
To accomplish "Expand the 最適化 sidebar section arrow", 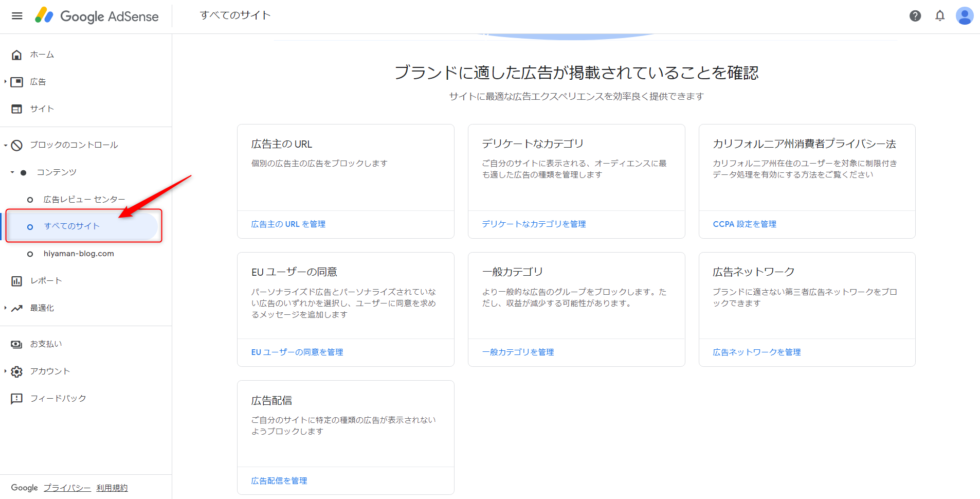I will (5, 308).
